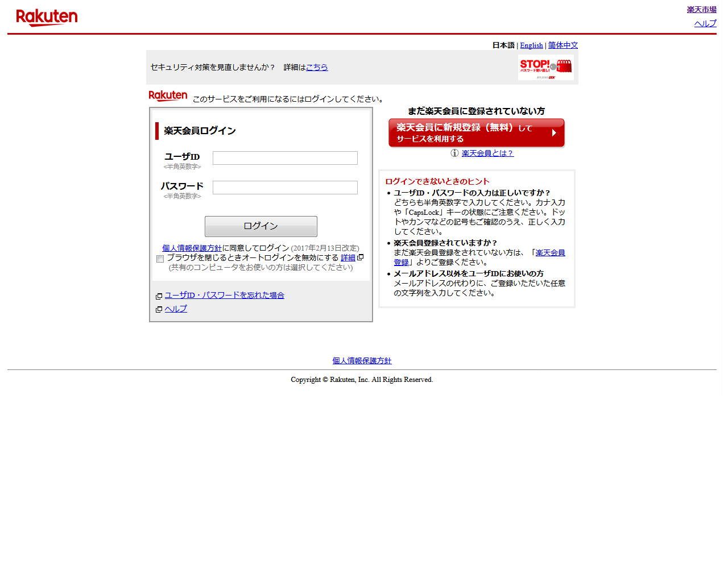Switch language to English
Viewport: 728px width, 582px height.
(531, 45)
